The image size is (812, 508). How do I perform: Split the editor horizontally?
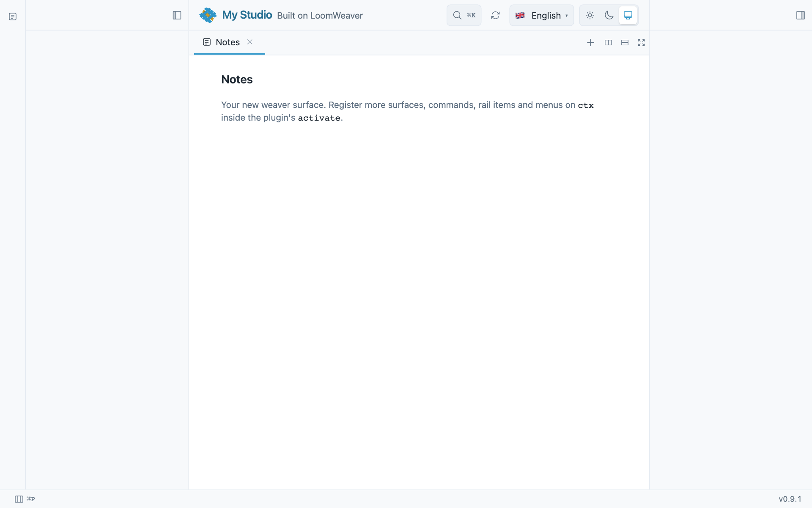coord(625,42)
